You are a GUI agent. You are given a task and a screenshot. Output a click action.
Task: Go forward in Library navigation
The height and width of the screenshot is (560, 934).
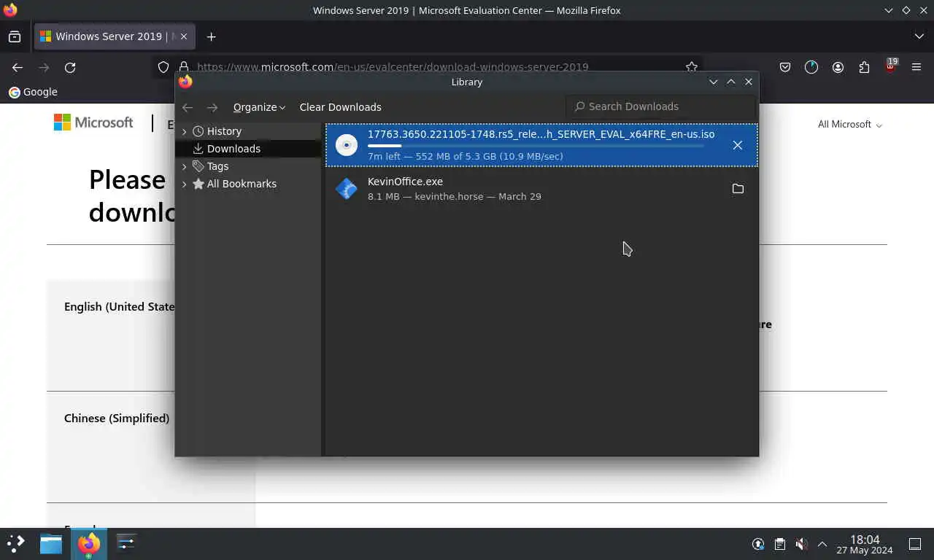pyautogui.click(x=212, y=107)
